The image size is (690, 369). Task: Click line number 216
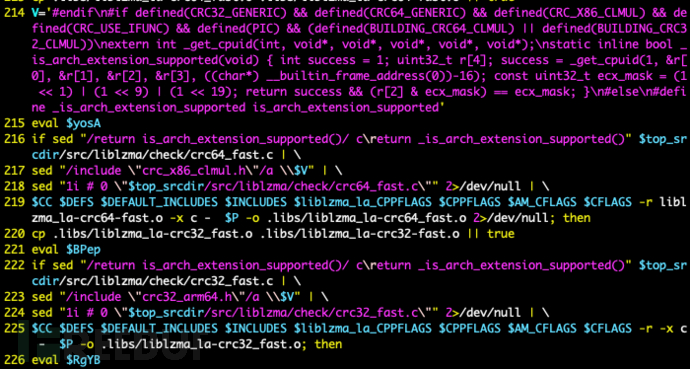click(x=15, y=139)
